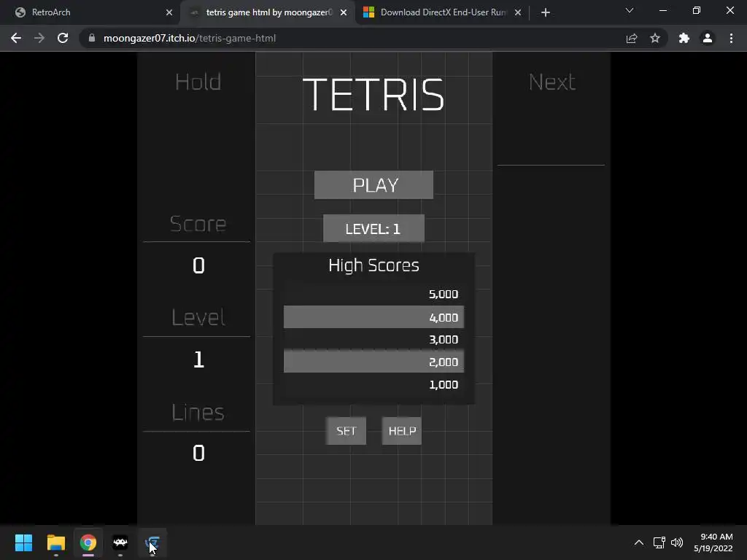Go forward in browser history

point(39,38)
